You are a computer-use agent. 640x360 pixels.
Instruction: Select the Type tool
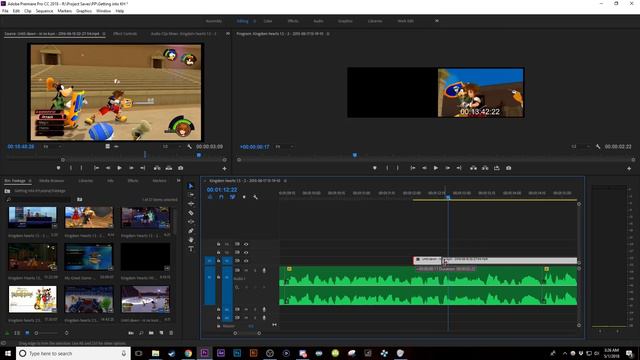pyautogui.click(x=191, y=249)
